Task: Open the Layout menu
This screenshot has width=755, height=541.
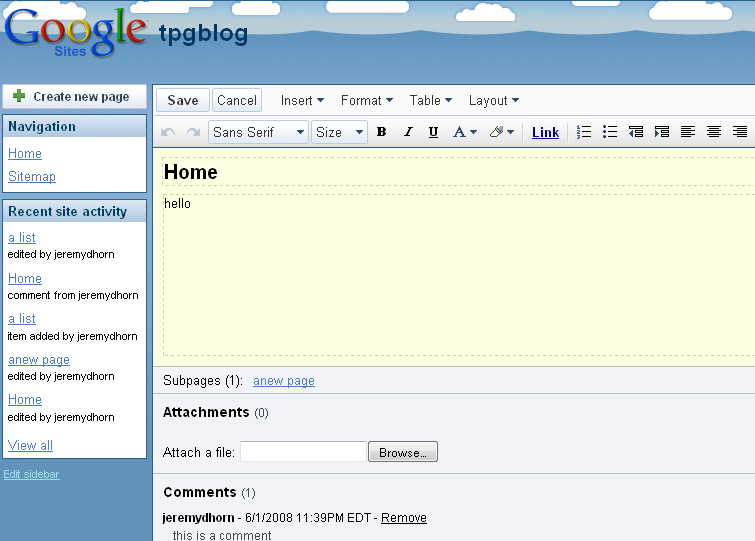Action: (x=494, y=100)
